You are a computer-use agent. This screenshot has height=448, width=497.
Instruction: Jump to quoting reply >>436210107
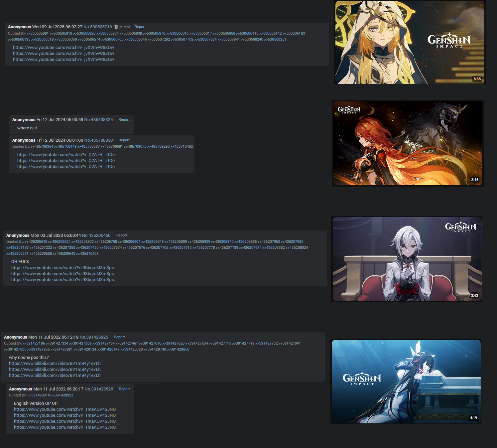coord(87,254)
